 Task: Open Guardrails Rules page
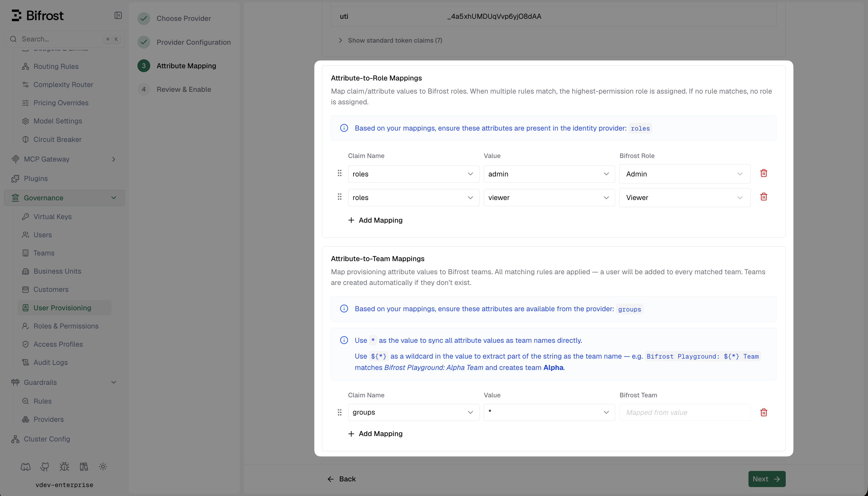click(x=64, y=401)
